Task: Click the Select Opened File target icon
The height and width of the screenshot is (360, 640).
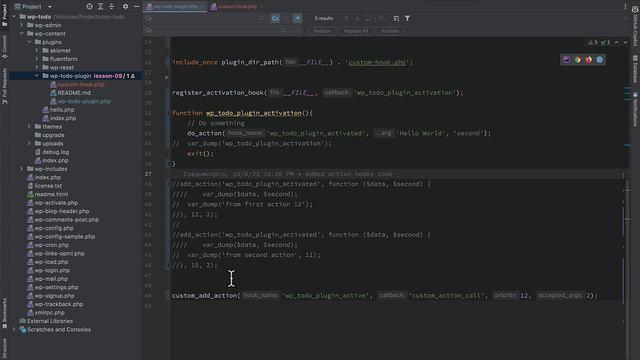Action: [89, 7]
